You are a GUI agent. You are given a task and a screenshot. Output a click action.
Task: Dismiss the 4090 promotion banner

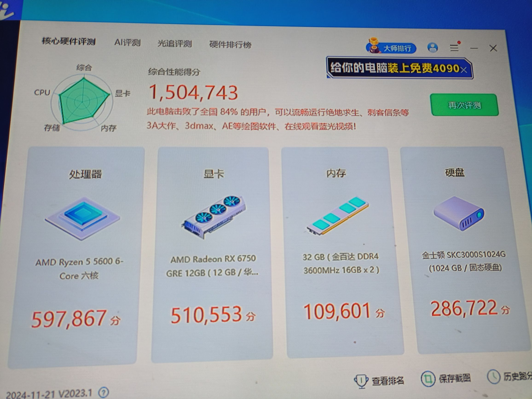click(464, 70)
